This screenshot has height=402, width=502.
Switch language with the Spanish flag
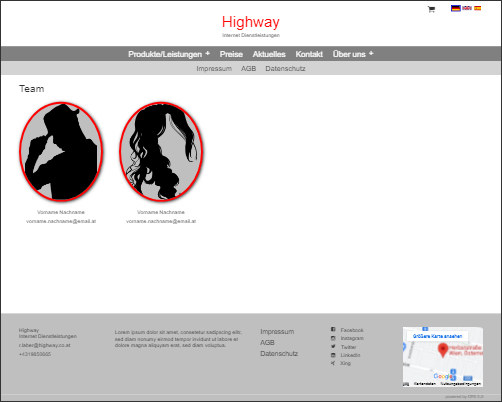click(478, 8)
